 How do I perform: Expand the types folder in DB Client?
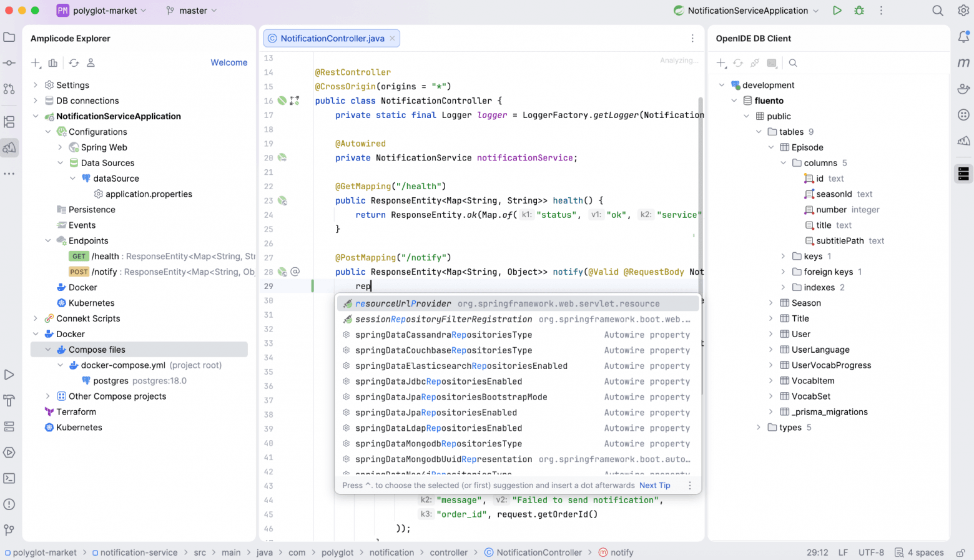pyautogui.click(x=759, y=428)
